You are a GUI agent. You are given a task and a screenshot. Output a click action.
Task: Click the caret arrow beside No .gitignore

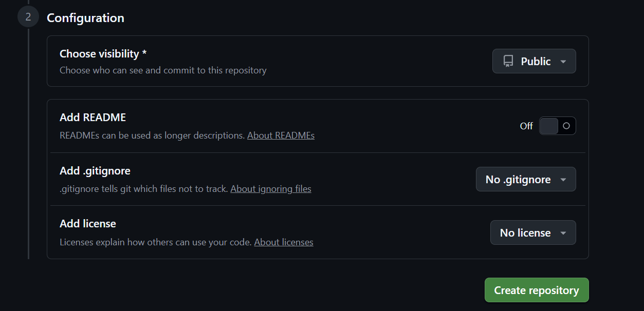pos(563,180)
